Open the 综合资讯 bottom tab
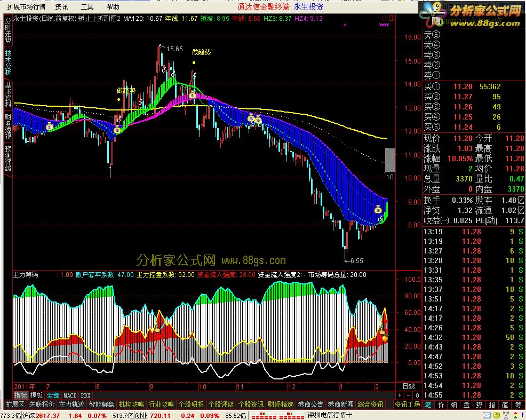Viewport: 526px width, 420px height. click(370, 405)
